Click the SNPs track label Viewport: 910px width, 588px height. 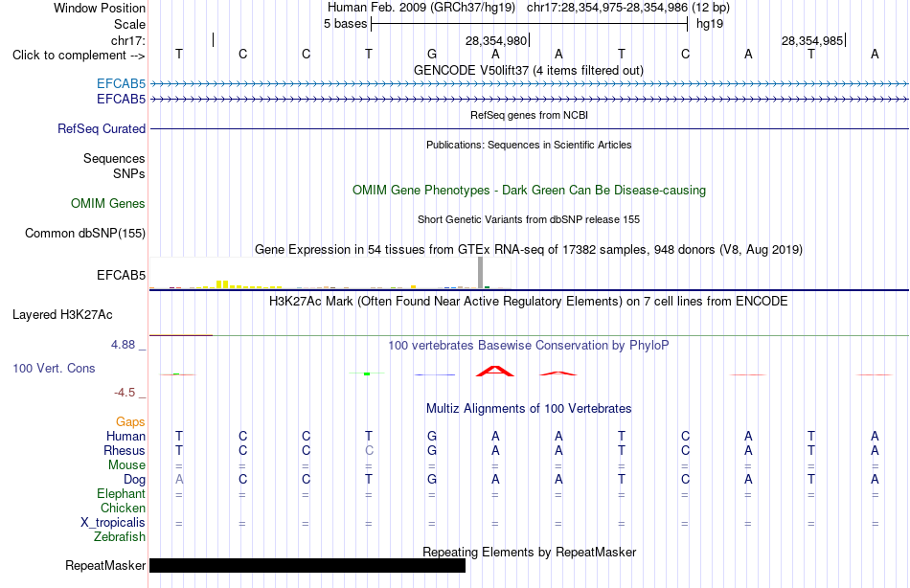pos(129,173)
